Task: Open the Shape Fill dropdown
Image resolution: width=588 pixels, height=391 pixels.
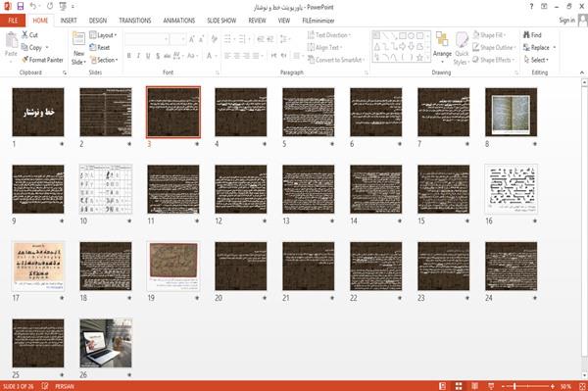Action: pyautogui.click(x=489, y=35)
